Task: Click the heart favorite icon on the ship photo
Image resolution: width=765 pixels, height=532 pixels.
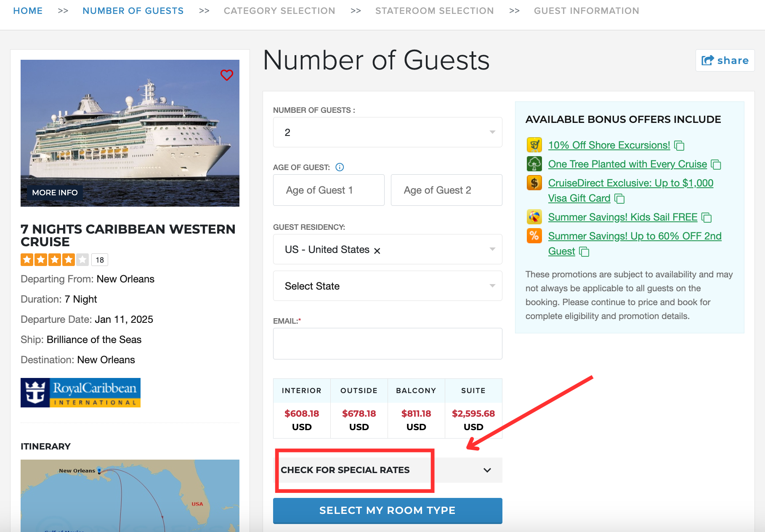Action: (x=227, y=75)
